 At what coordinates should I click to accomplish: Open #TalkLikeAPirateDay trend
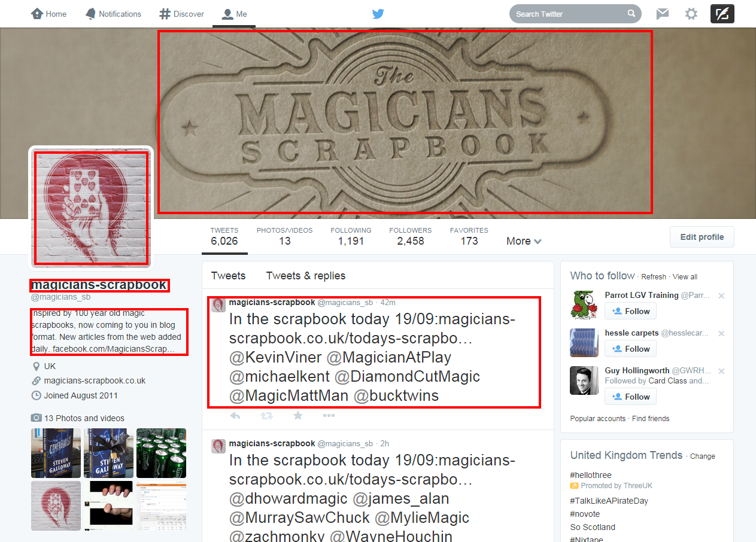(609, 501)
